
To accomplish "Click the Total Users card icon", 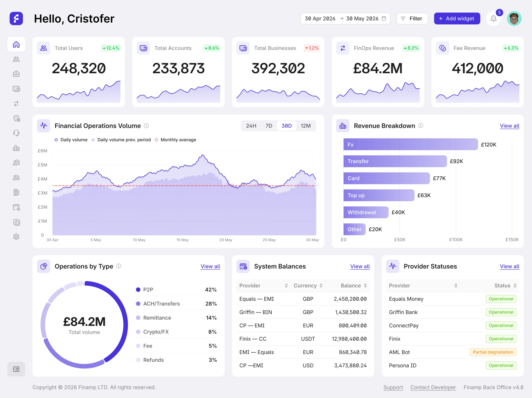I will pyautogui.click(x=43, y=48).
